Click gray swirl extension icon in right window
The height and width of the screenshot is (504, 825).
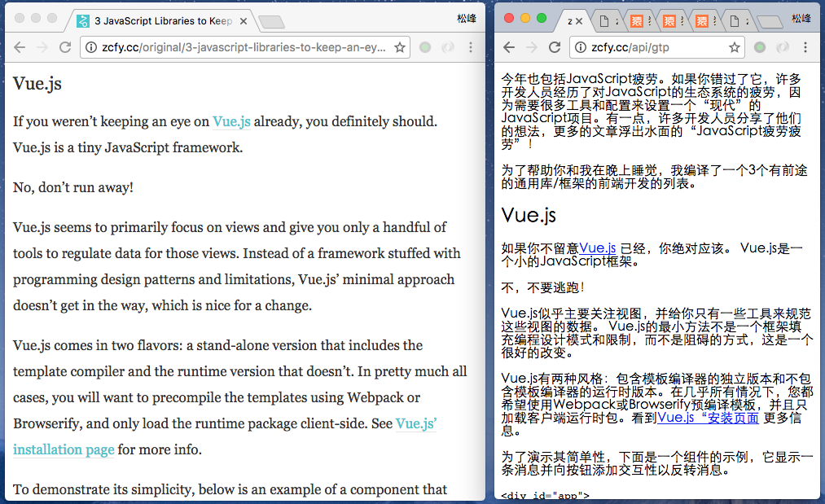click(x=783, y=47)
